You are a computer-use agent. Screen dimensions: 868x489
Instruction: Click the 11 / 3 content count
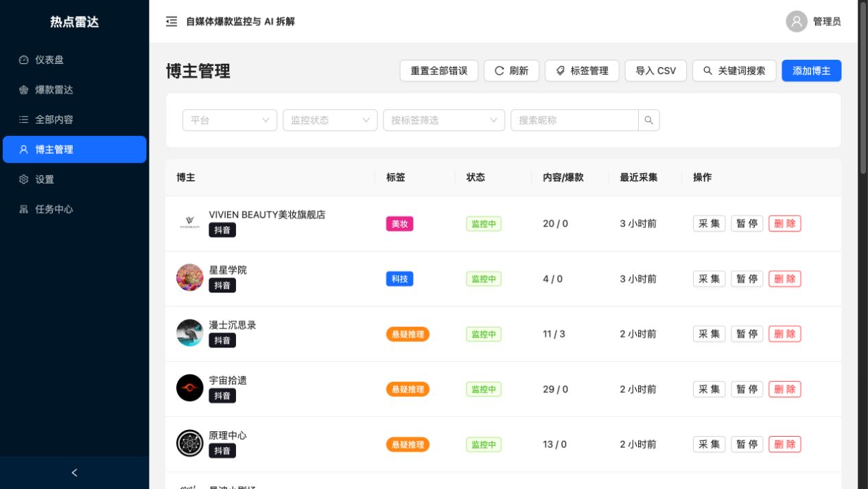click(x=554, y=334)
